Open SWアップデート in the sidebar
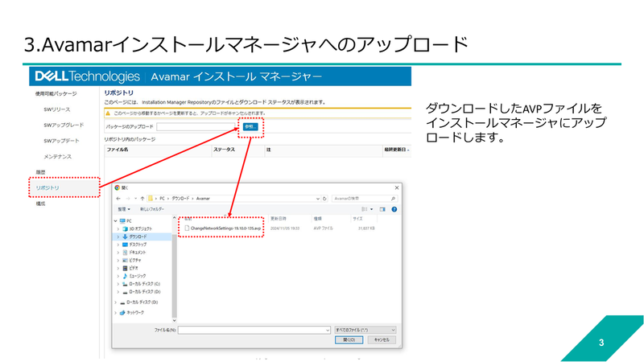This screenshot has height=362, width=644. coord(62,141)
